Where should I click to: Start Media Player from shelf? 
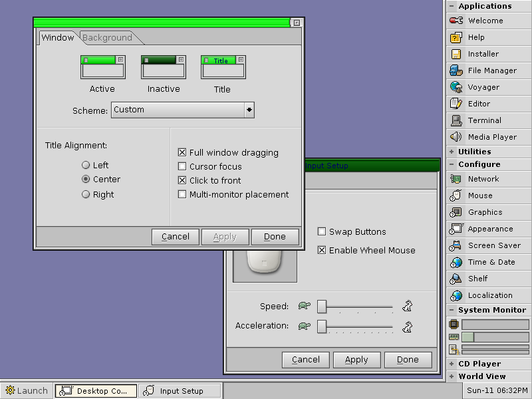[x=456, y=137]
